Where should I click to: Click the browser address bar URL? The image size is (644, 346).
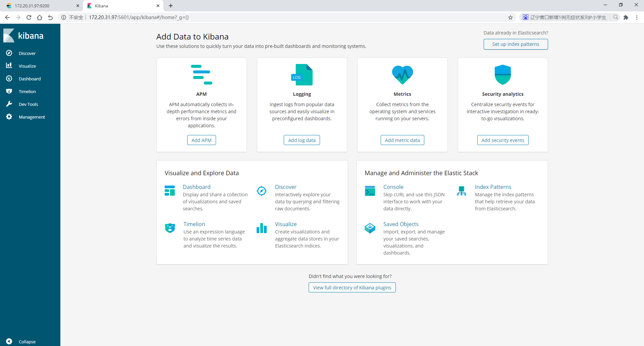tap(139, 17)
